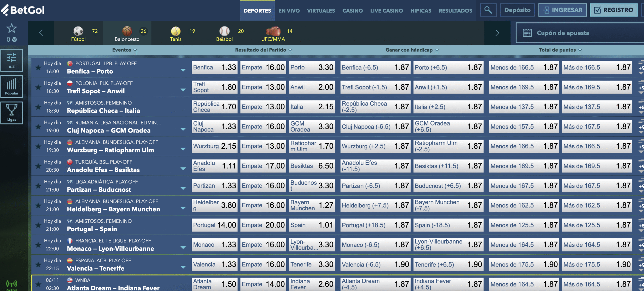644x291 pixels.
Task: Open the Portugal – Spain match
Action: coord(92,229)
